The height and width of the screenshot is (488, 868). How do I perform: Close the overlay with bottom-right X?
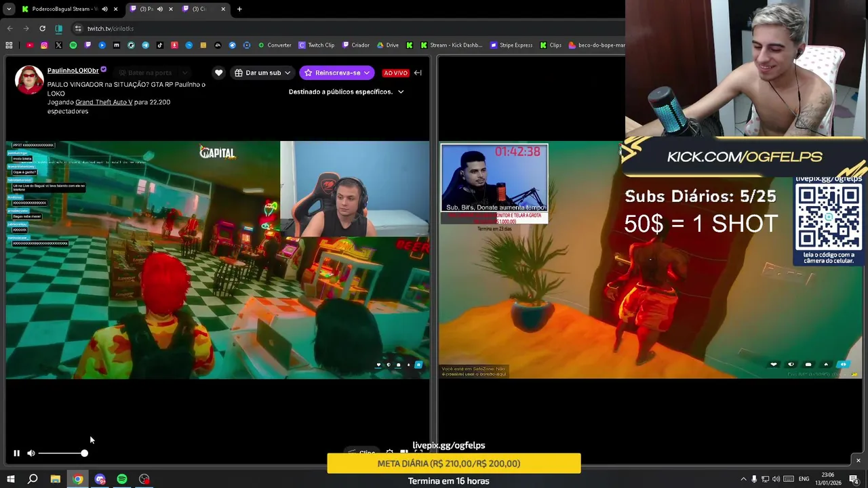858,460
